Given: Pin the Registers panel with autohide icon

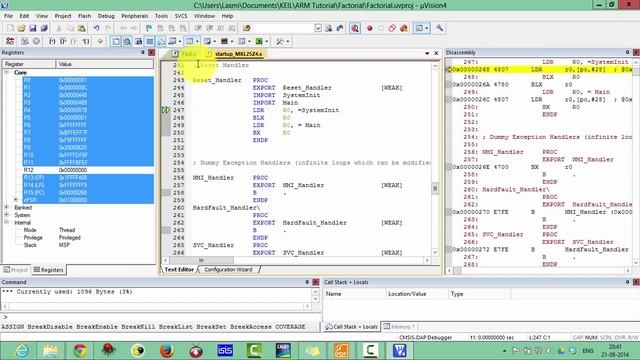Looking at the screenshot, I should tap(143, 52).
